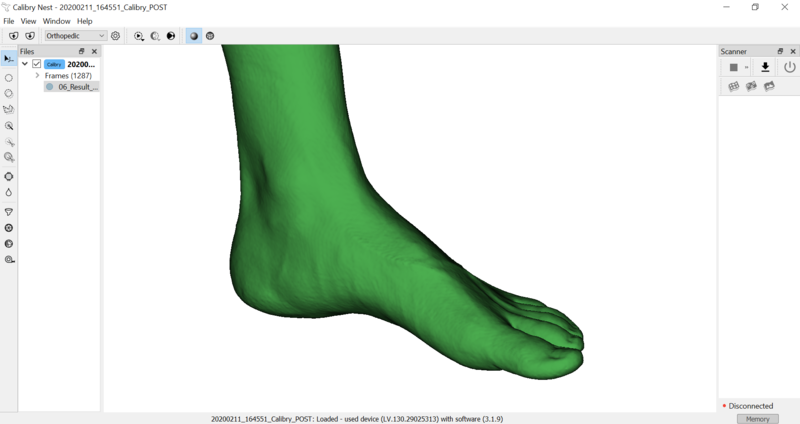Select the droplet tool in left toolbar

(x=9, y=193)
